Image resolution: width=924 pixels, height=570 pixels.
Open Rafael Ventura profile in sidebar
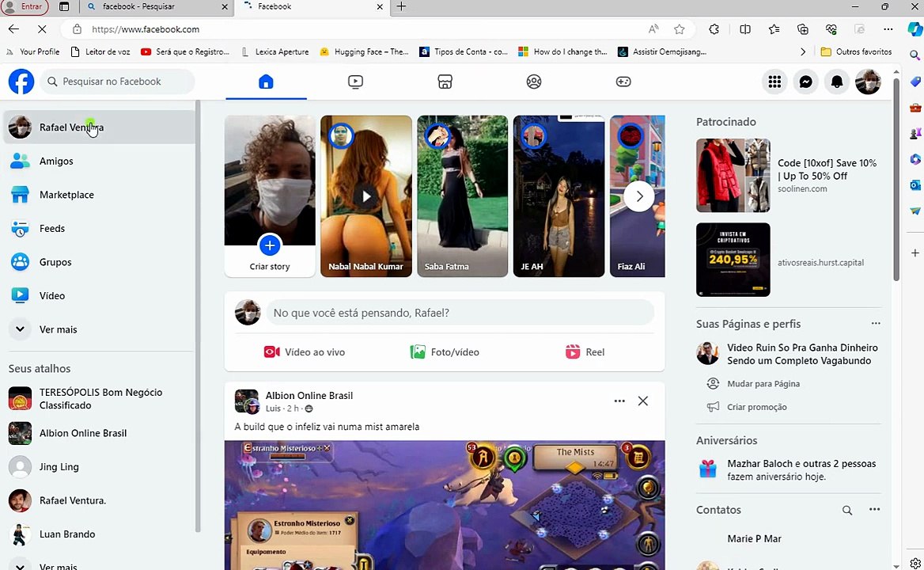point(99,127)
